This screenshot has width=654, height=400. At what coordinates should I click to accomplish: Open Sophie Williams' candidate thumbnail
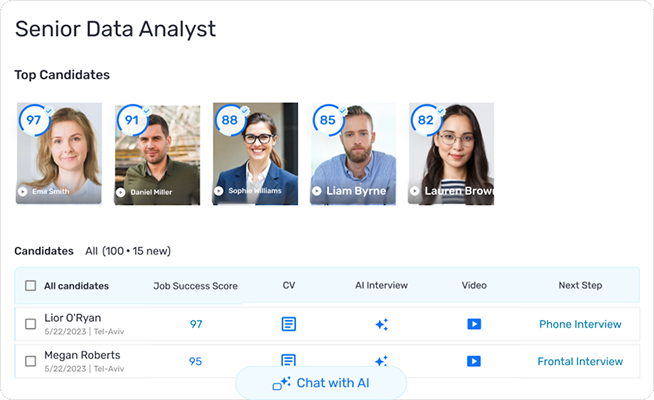[x=255, y=155]
